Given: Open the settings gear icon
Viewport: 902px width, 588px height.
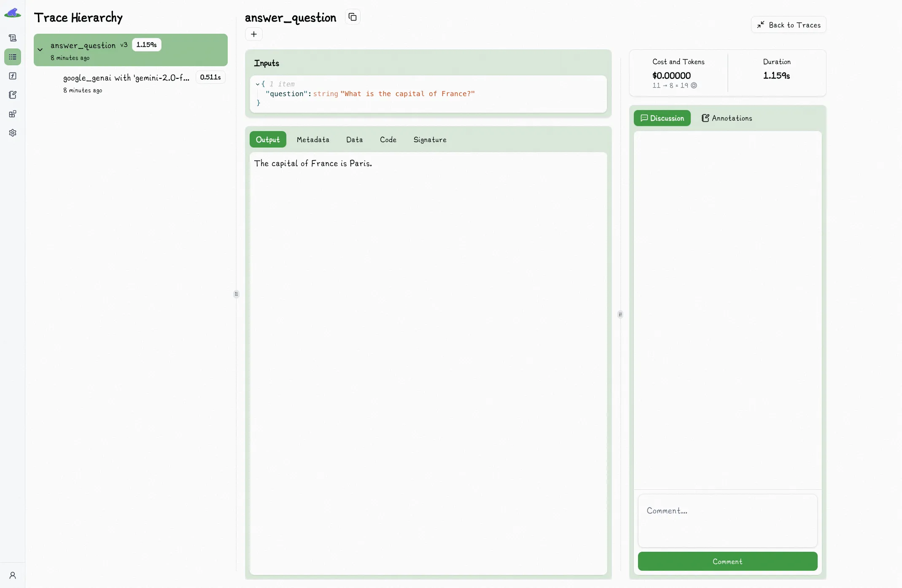Looking at the screenshot, I should click(x=13, y=133).
